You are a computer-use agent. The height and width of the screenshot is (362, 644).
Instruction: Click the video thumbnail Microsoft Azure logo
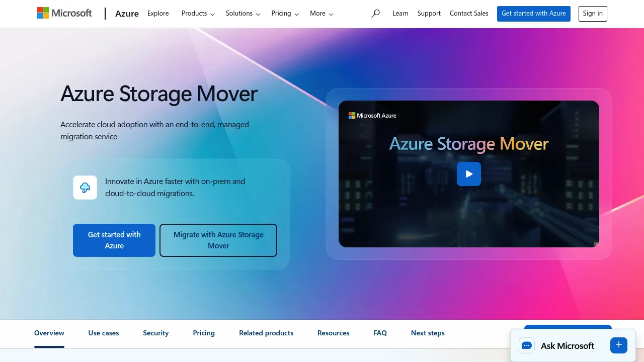pyautogui.click(x=372, y=116)
